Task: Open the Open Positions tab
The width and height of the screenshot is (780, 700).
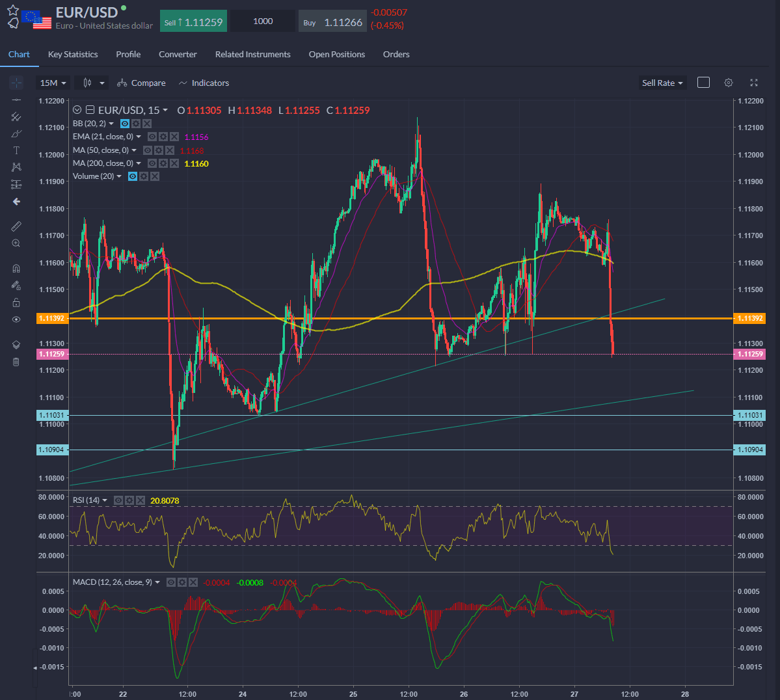Action: point(336,55)
